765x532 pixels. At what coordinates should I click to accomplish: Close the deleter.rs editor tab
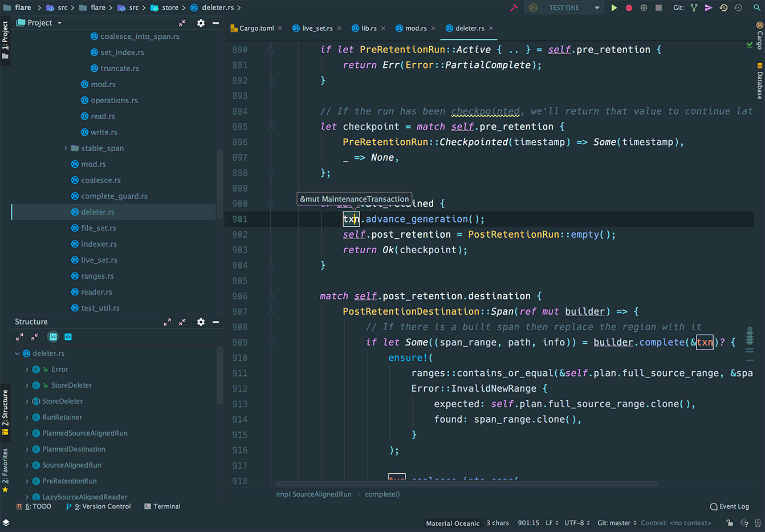pyautogui.click(x=491, y=28)
